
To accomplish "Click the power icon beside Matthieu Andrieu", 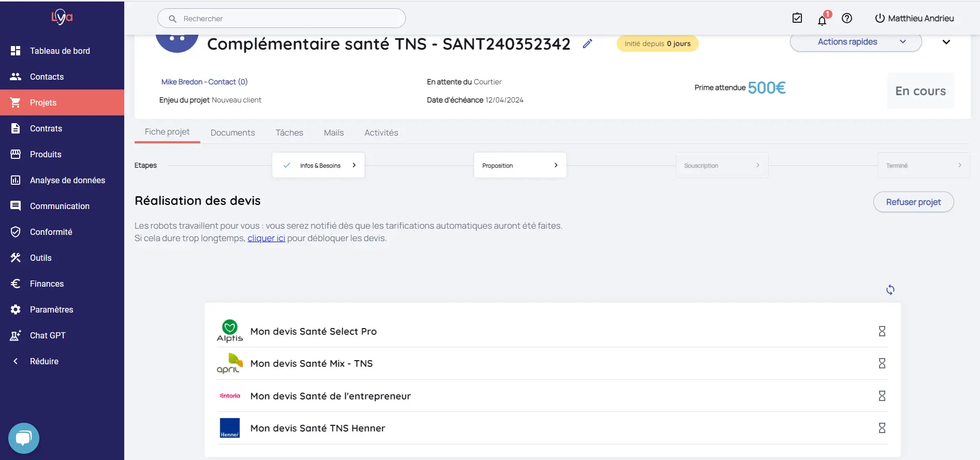I will point(880,18).
